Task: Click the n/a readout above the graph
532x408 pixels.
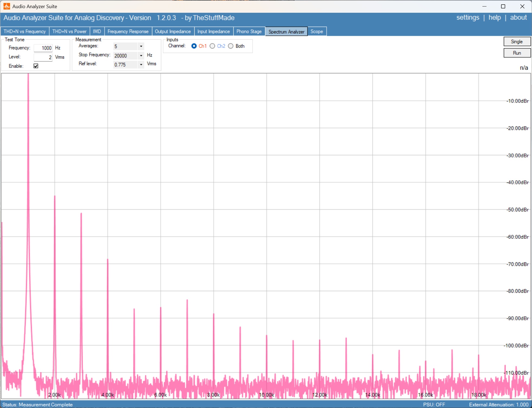Action: [x=524, y=68]
